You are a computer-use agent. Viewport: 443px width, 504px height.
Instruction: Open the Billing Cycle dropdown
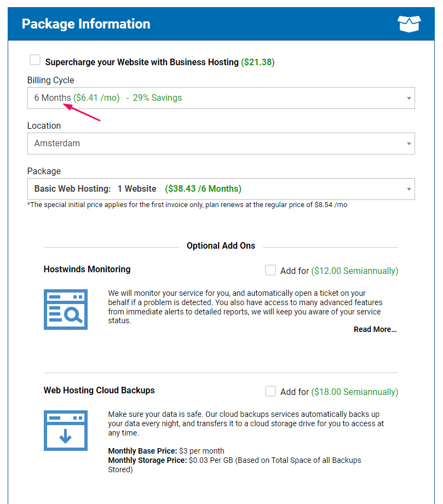pyautogui.click(x=221, y=98)
